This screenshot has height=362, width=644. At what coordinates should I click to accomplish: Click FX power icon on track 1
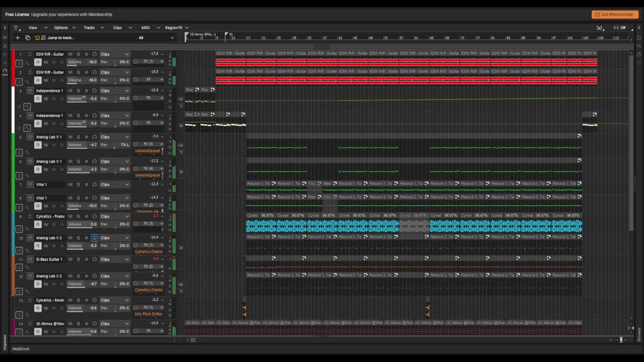[135, 61]
